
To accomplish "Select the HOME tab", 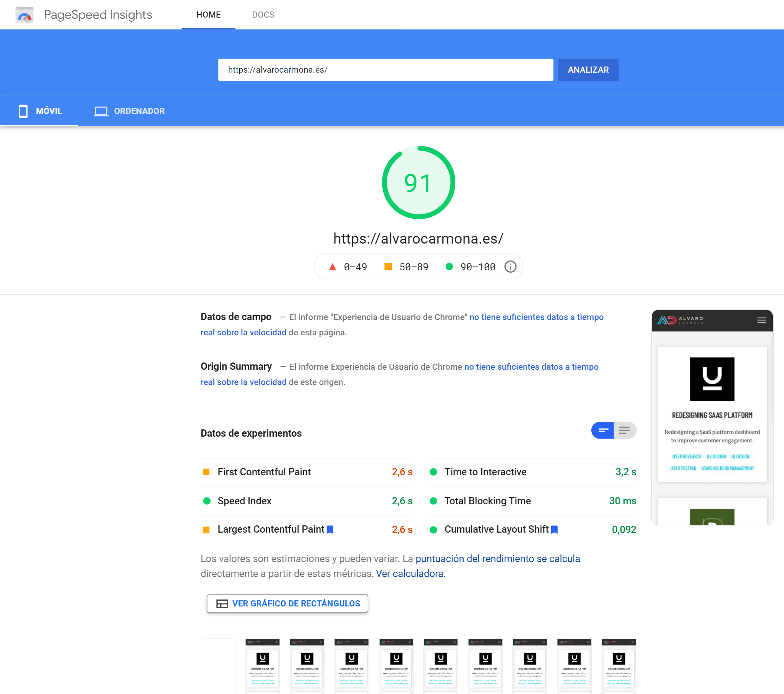I will (208, 15).
